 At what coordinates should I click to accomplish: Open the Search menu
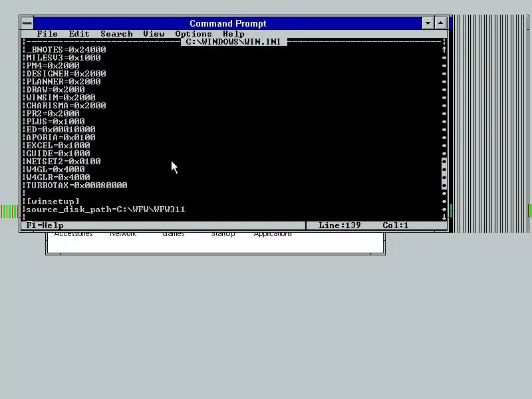pyautogui.click(x=116, y=34)
